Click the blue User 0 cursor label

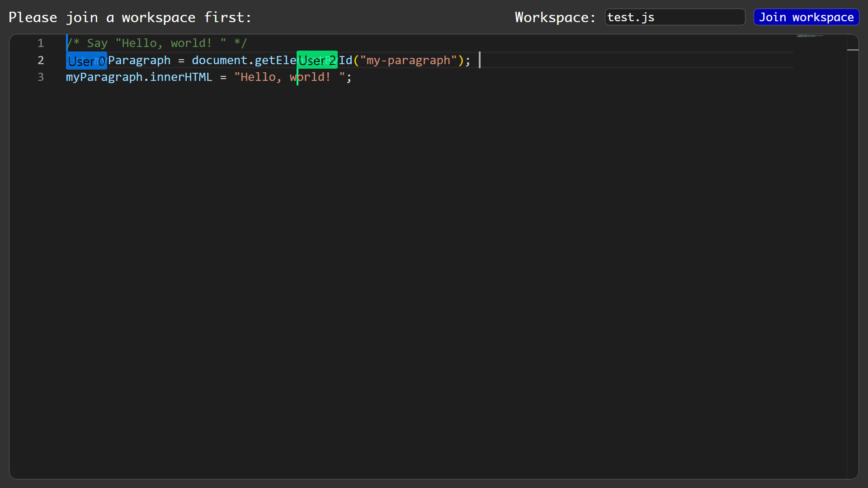coord(86,61)
